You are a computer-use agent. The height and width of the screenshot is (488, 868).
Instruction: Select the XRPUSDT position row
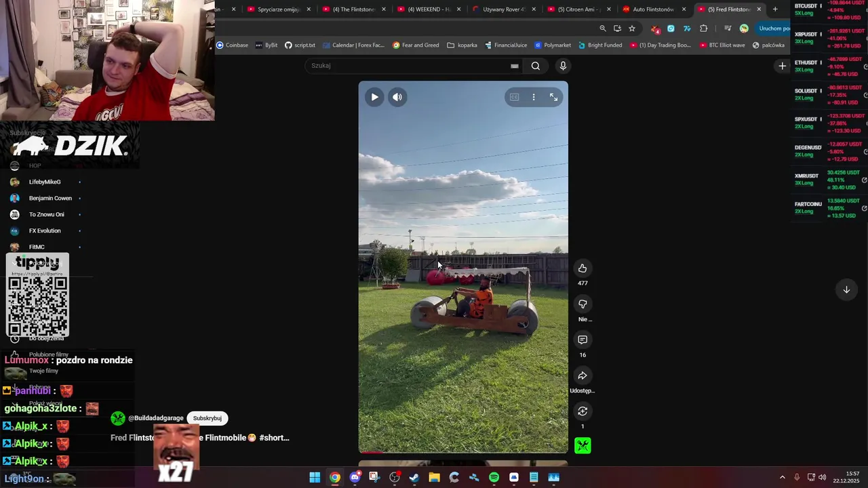click(828, 38)
